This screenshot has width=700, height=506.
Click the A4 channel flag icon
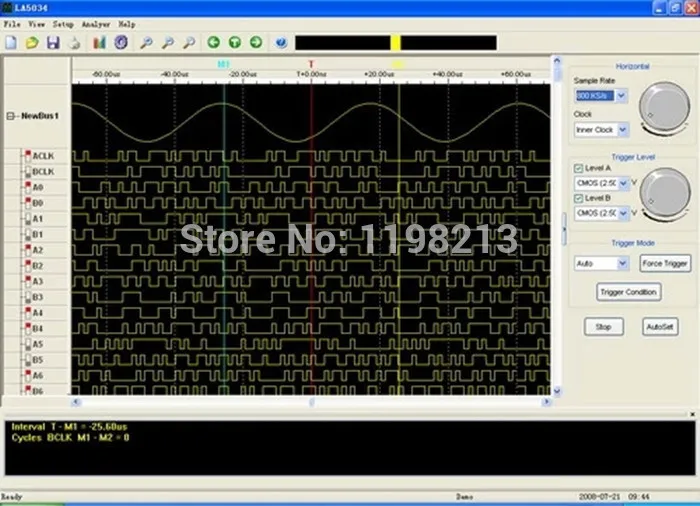click(x=28, y=313)
